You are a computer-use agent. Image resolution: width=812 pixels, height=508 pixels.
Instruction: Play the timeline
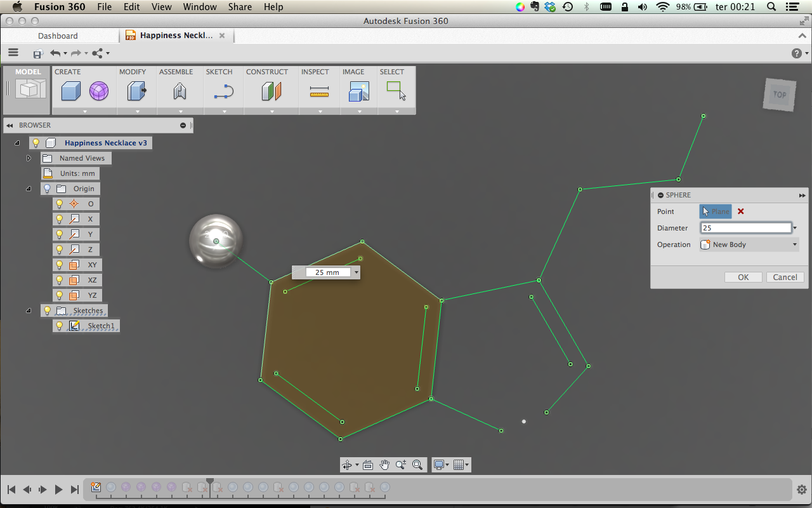pyautogui.click(x=58, y=490)
